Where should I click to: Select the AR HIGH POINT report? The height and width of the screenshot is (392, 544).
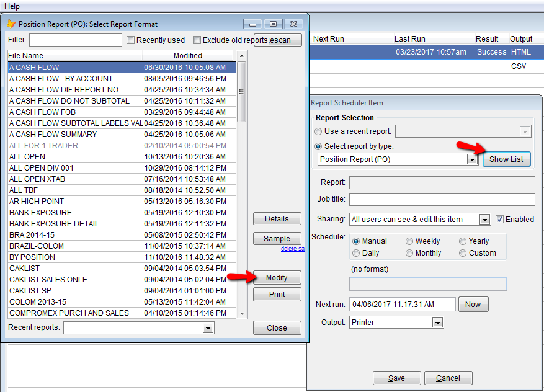click(x=122, y=202)
